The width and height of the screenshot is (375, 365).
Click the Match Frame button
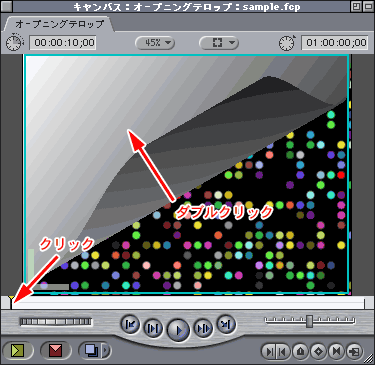(x=354, y=351)
